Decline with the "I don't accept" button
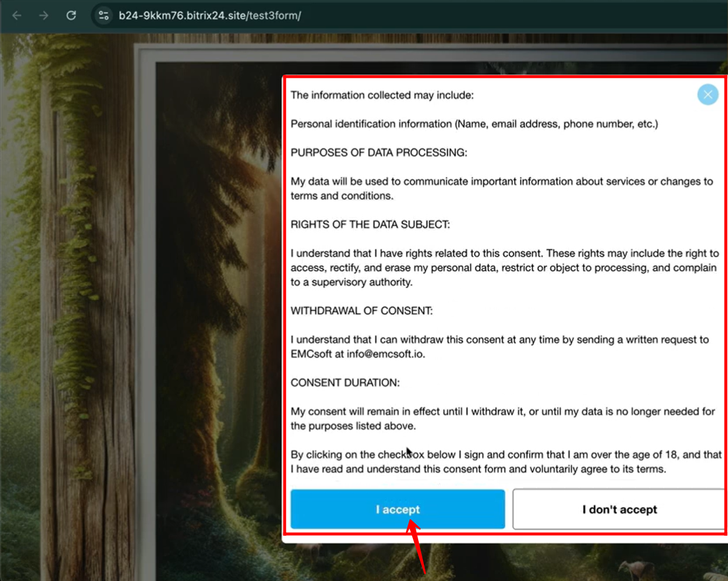Image resolution: width=728 pixels, height=581 pixels. tap(619, 509)
